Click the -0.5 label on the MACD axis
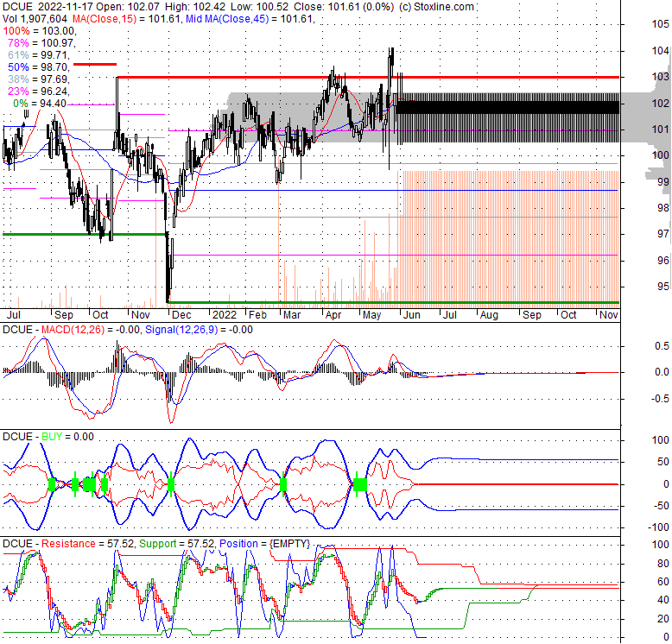 (x=661, y=399)
